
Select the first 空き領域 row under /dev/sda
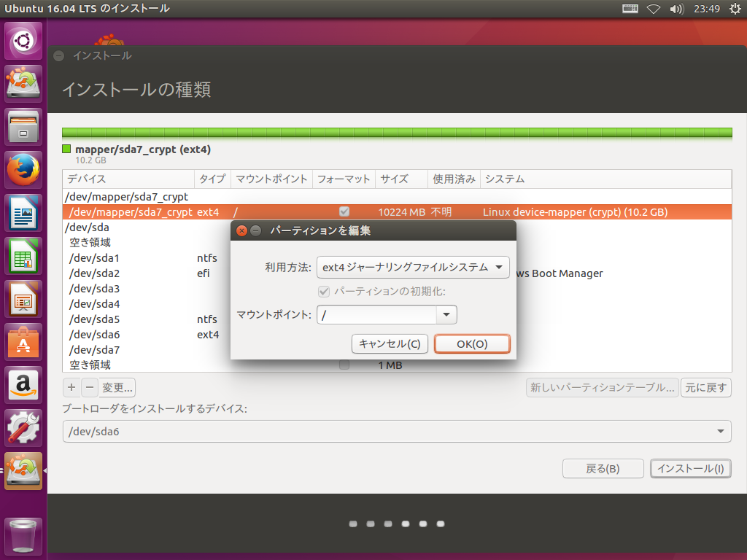(146, 242)
